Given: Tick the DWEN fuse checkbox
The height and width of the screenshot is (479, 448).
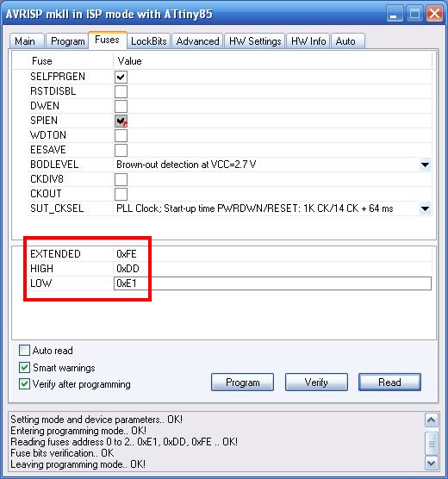Looking at the screenshot, I should coord(121,106).
